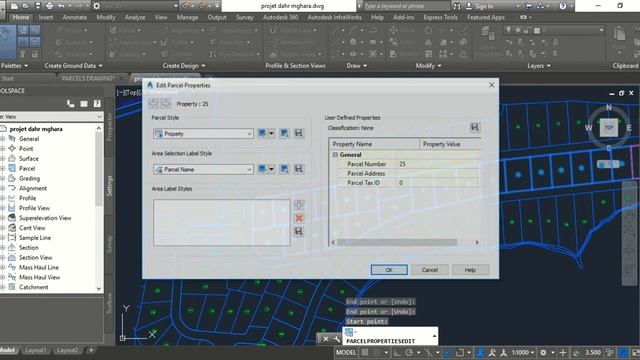The width and height of the screenshot is (640, 360).
Task: Open arrow beside Area Selection Label edit icon
Action: tap(271, 169)
